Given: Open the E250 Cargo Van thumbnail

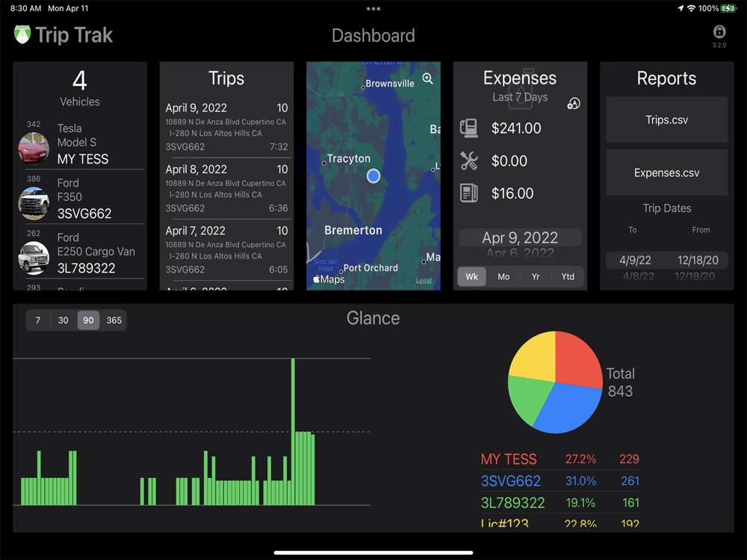Looking at the screenshot, I should (x=34, y=258).
